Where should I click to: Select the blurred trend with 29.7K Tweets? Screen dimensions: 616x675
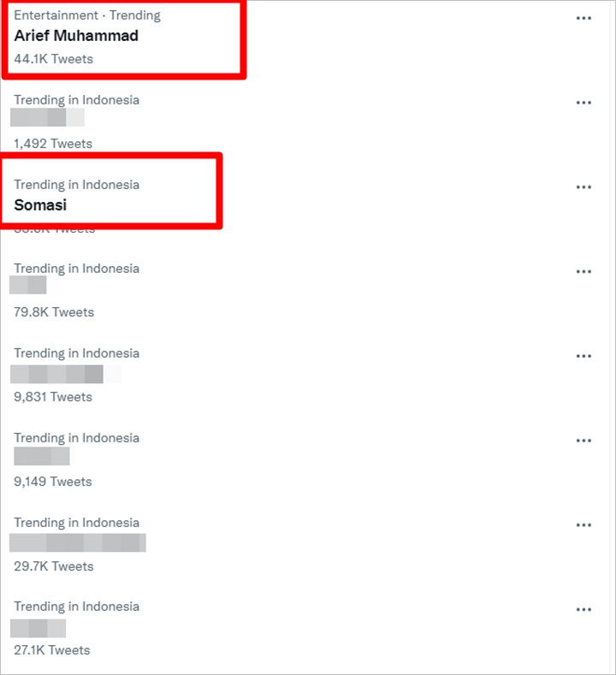point(78,542)
